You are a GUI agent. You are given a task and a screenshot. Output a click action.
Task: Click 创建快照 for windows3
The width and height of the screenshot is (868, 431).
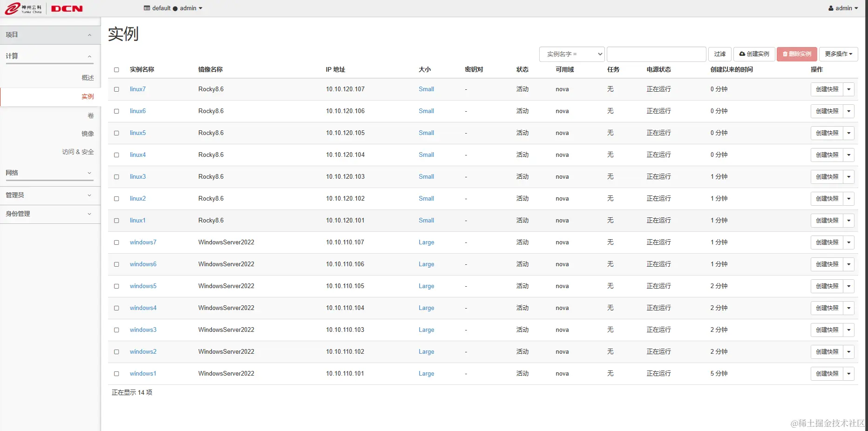coord(827,330)
